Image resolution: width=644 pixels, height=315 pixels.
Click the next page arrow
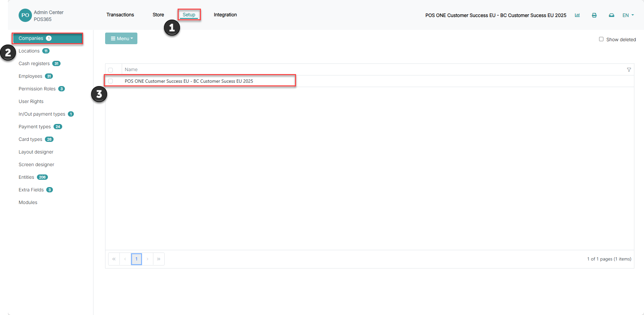(147, 259)
